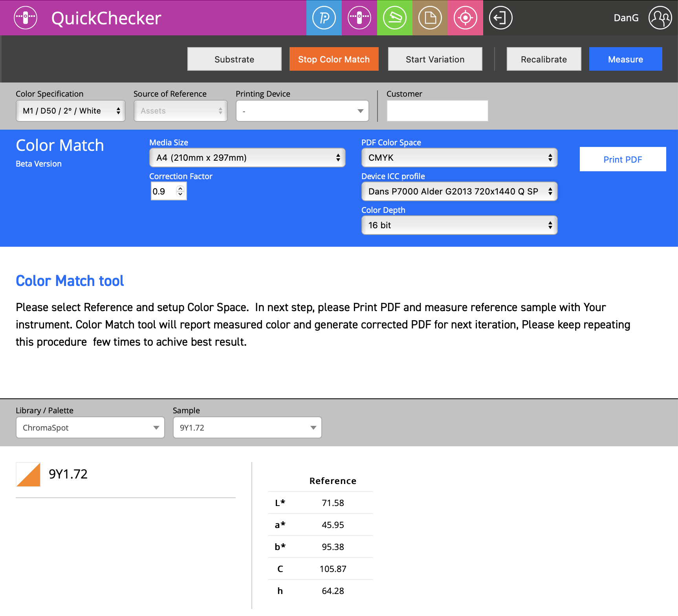The height and width of the screenshot is (616, 678).
Task: Expand the Library / Palette dropdown
Action: point(90,427)
